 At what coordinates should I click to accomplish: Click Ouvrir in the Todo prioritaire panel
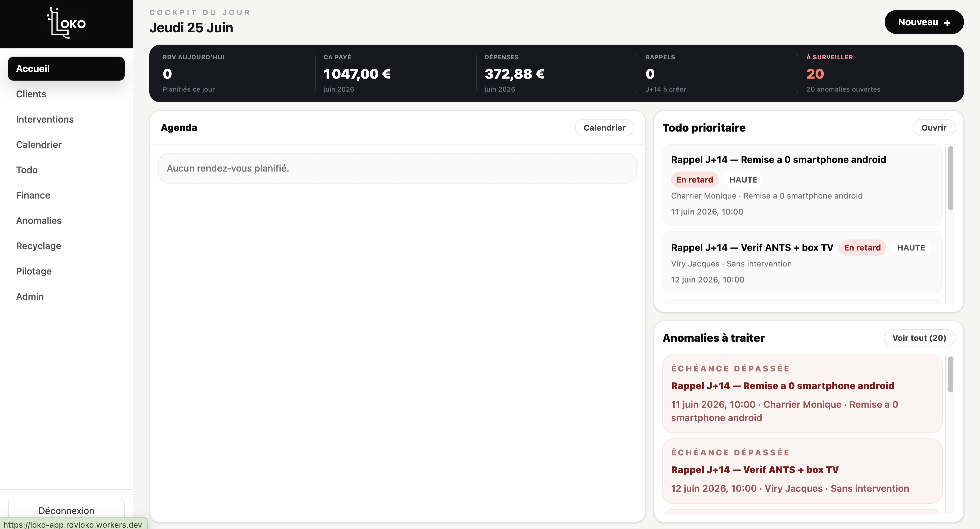934,128
